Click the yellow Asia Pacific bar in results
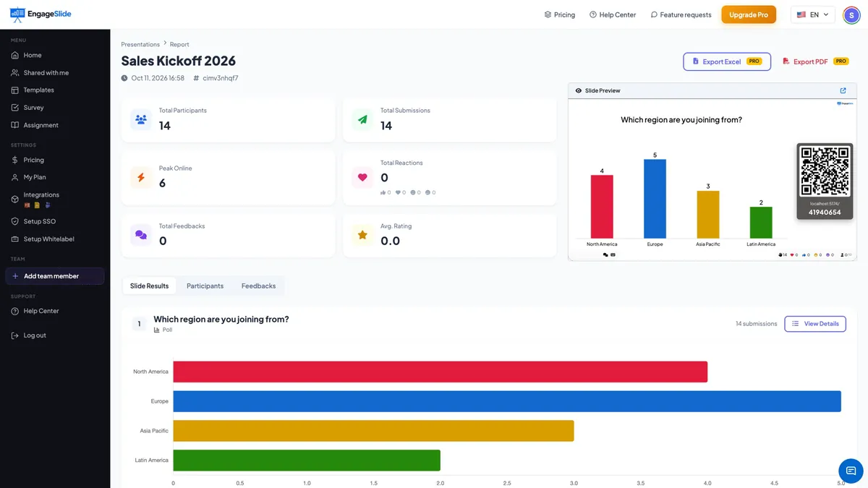This screenshot has height=488, width=868. click(373, 431)
